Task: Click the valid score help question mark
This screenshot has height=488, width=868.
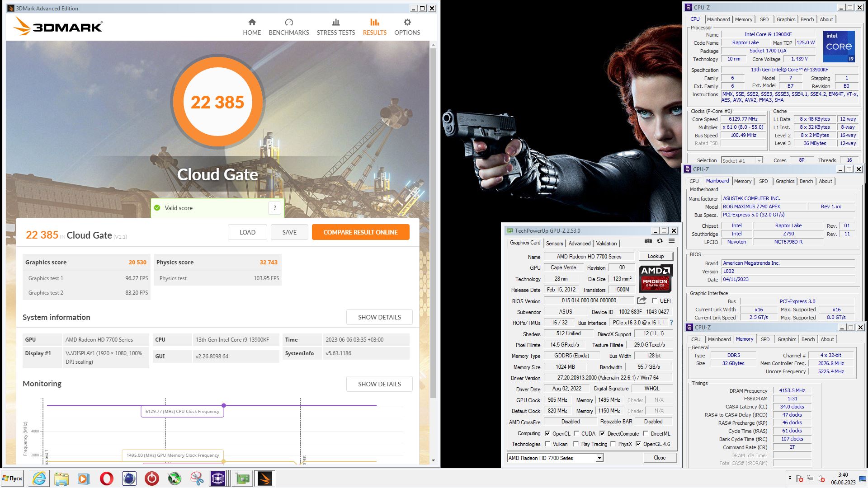Action: tap(274, 208)
